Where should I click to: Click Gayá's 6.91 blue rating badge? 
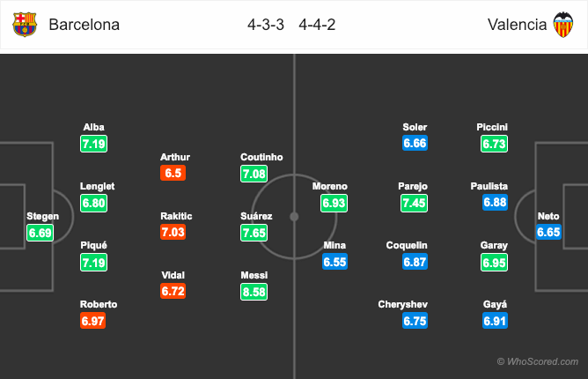495,321
